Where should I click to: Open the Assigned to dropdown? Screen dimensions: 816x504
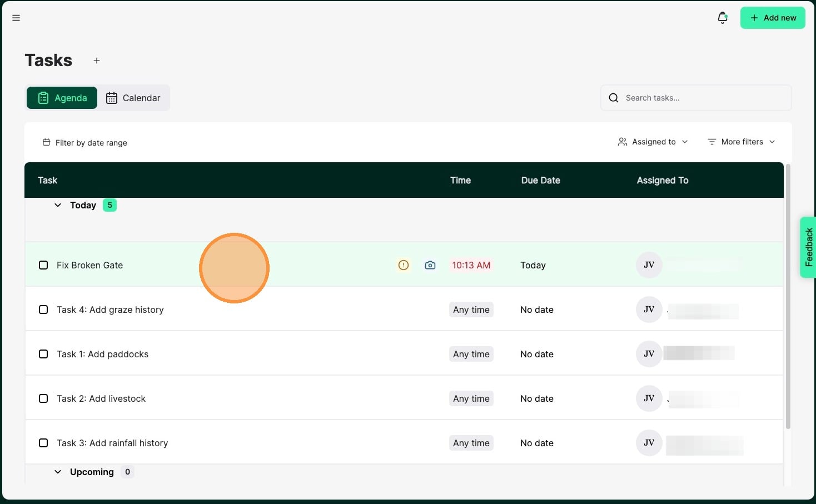tap(653, 142)
